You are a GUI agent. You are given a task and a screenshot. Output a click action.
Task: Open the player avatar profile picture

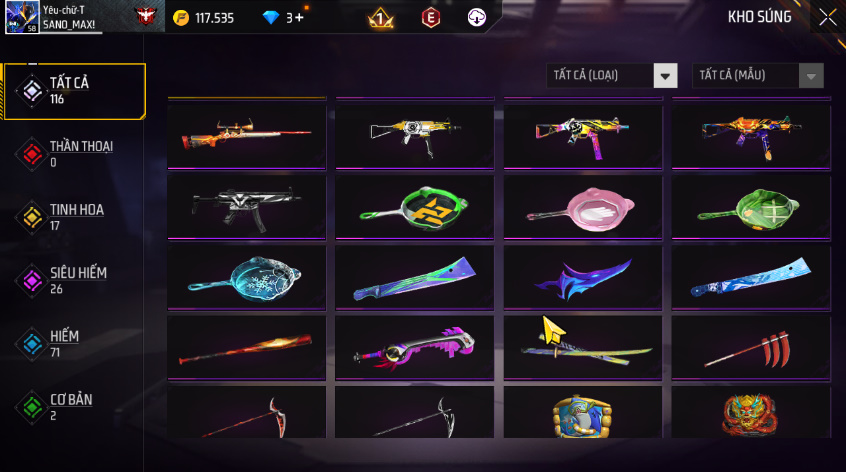22,17
